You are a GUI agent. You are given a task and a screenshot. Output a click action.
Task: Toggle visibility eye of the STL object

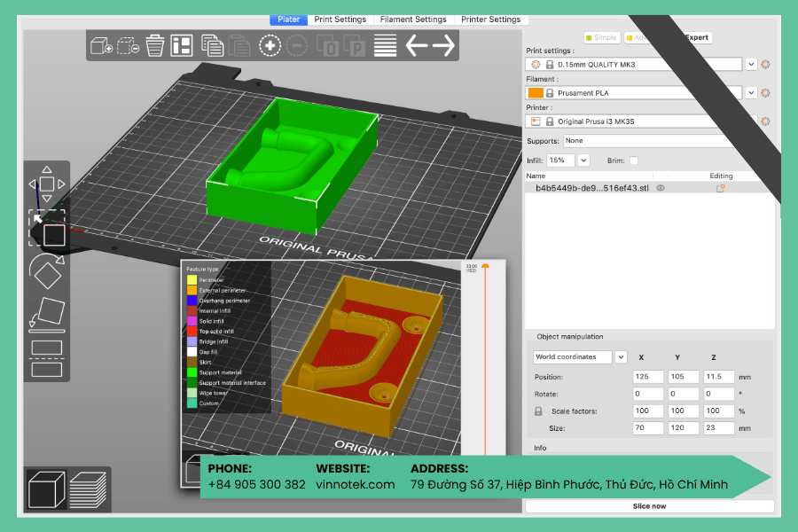point(661,188)
